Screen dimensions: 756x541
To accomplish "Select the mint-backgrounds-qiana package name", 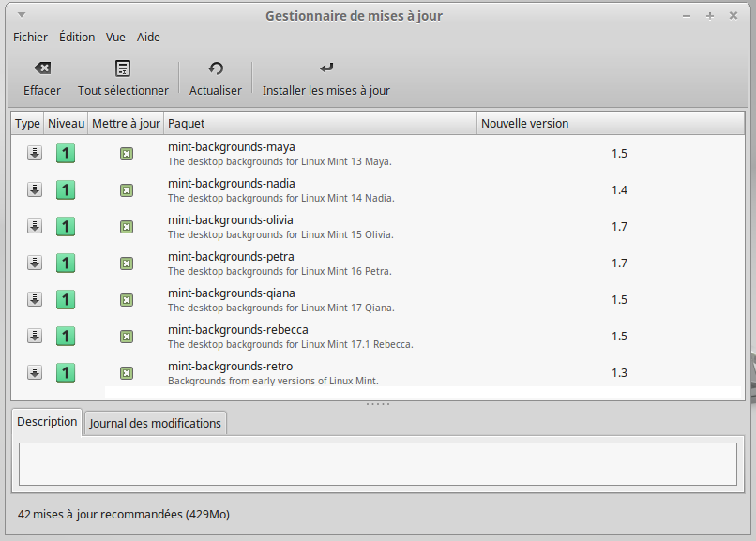I will 232,293.
